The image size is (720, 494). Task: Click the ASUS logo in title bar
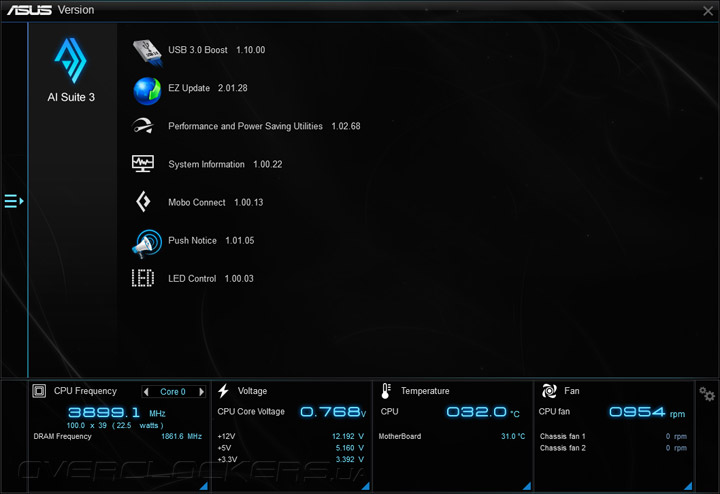coord(29,10)
